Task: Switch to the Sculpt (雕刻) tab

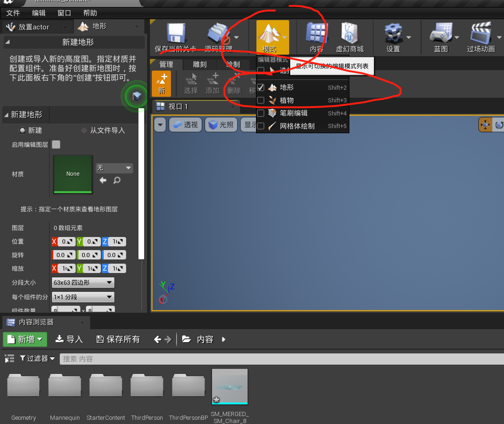Action: point(199,65)
